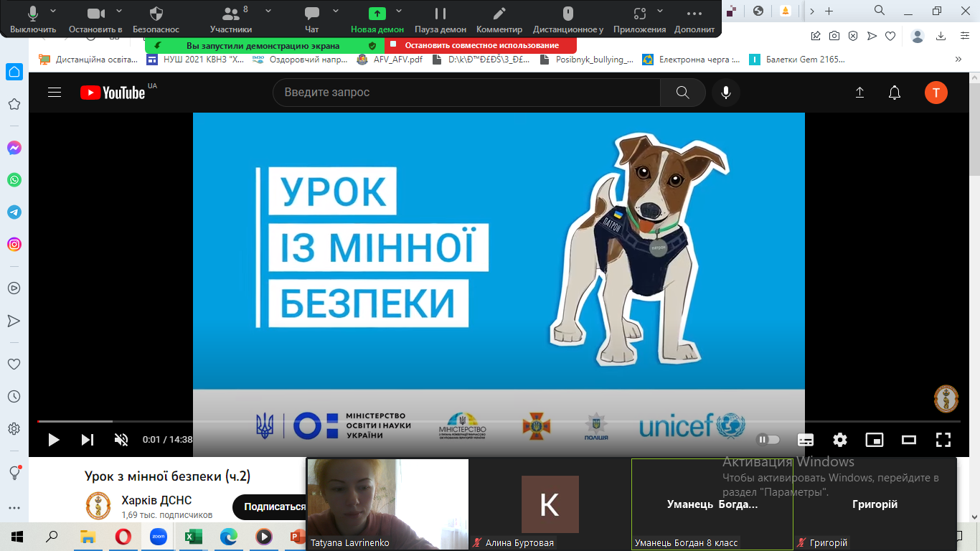
Task: Open a new browser tab plus
Action: 829,11
